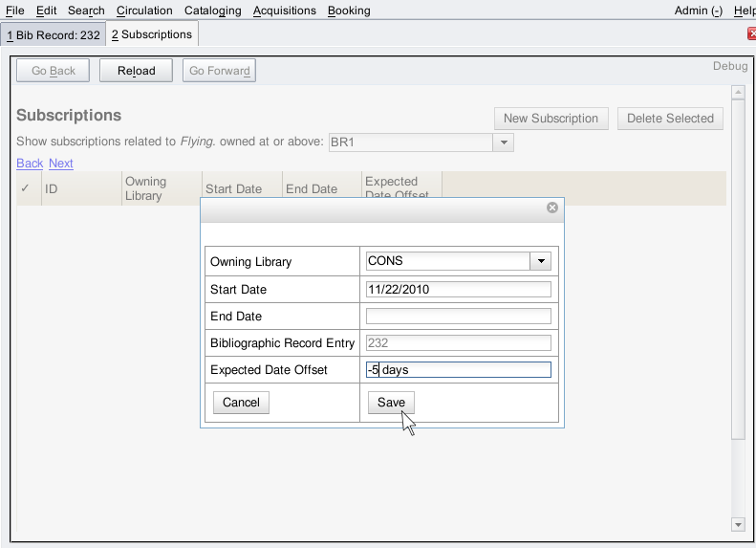Click the scrollbar down arrow

[x=737, y=524]
